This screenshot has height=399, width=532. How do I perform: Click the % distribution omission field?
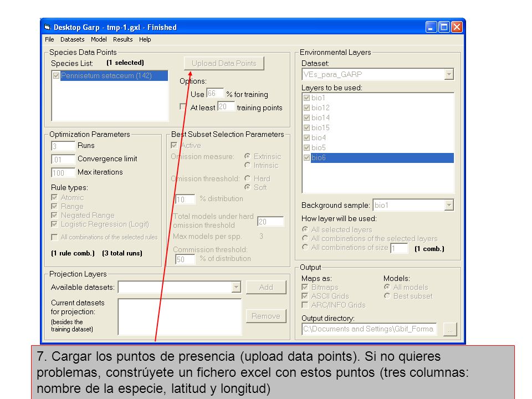point(185,199)
